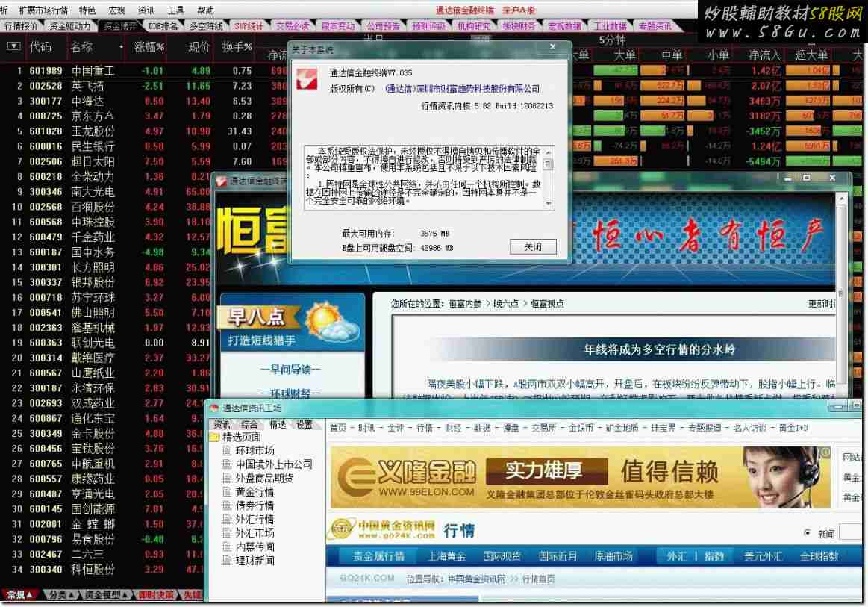868x607 pixels.
Task: Switch to the 公司报告 tab
Action: pos(383,26)
